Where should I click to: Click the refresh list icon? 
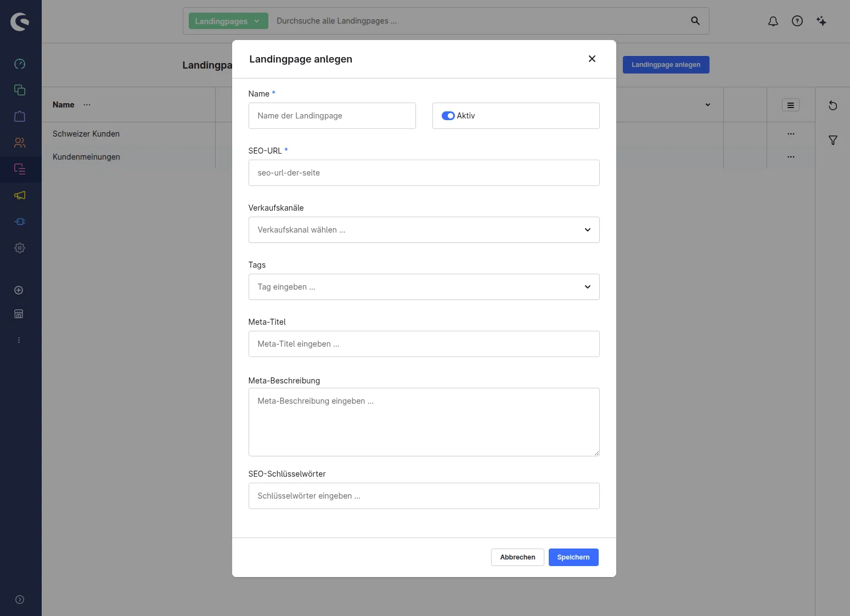click(x=833, y=105)
